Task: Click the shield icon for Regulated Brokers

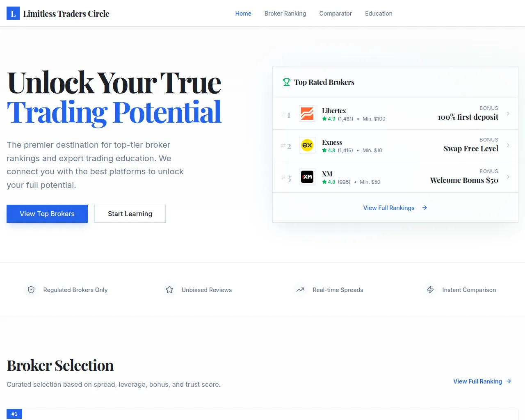Action: click(31, 290)
